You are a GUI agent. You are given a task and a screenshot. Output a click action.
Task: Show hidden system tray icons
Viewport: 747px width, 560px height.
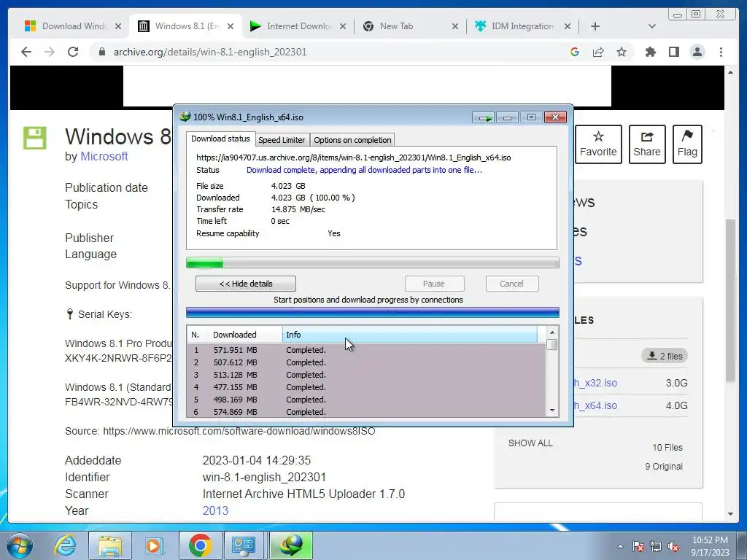click(x=620, y=546)
